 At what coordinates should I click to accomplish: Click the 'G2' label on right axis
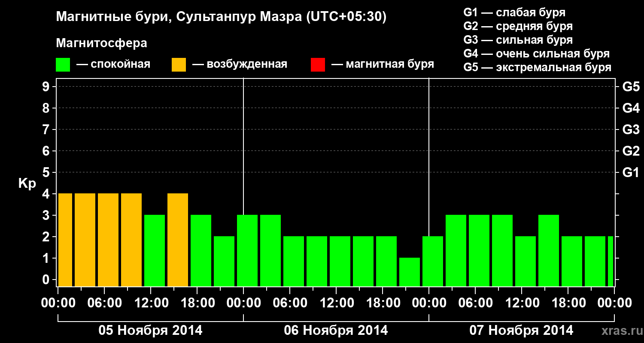(631, 151)
